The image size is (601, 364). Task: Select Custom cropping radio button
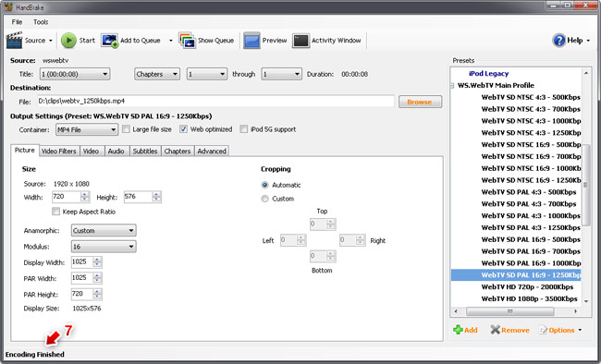pyautogui.click(x=264, y=199)
